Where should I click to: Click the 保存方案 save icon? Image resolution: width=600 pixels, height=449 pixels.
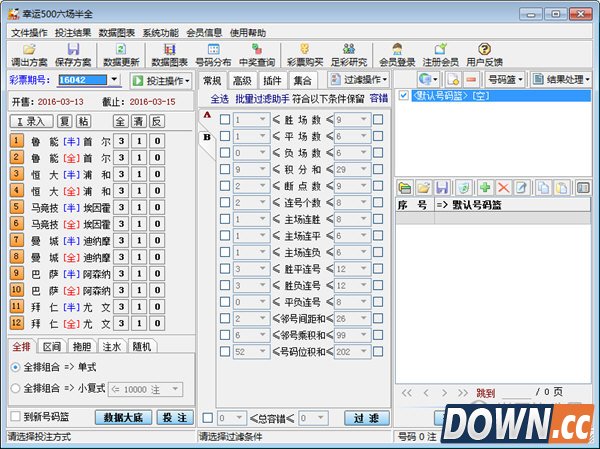(x=73, y=55)
